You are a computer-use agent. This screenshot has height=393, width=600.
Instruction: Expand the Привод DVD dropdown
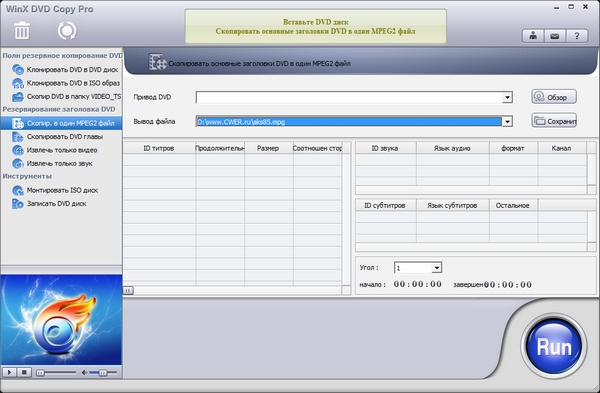(x=507, y=97)
